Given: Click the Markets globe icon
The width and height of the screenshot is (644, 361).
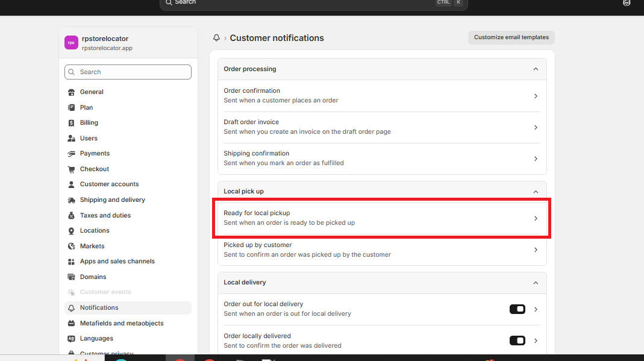Looking at the screenshot, I should [x=71, y=246].
